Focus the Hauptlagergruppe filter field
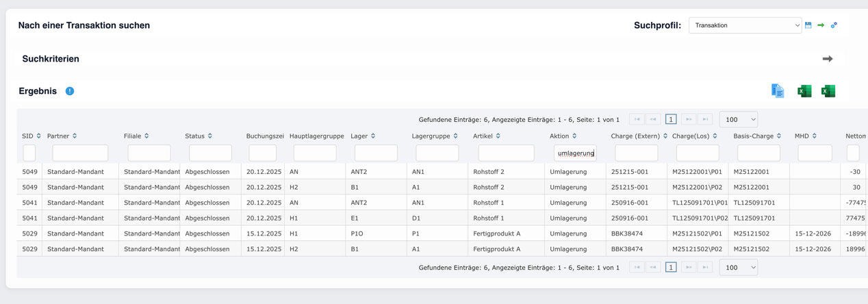The image size is (868, 304). (315, 153)
